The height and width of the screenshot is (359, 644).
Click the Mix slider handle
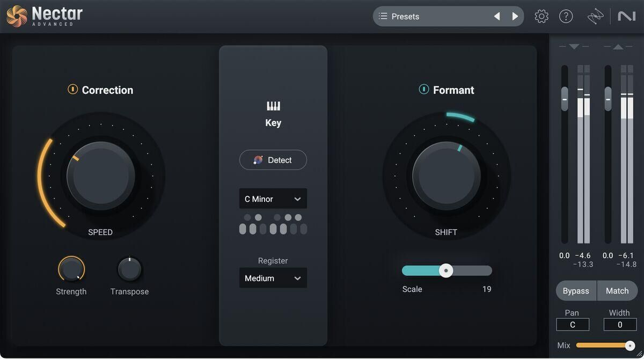tap(630, 346)
